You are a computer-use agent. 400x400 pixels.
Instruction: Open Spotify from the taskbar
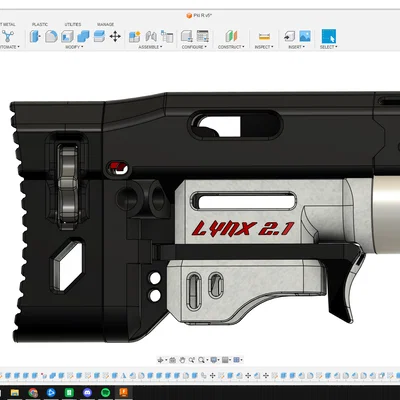click(x=105, y=392)
